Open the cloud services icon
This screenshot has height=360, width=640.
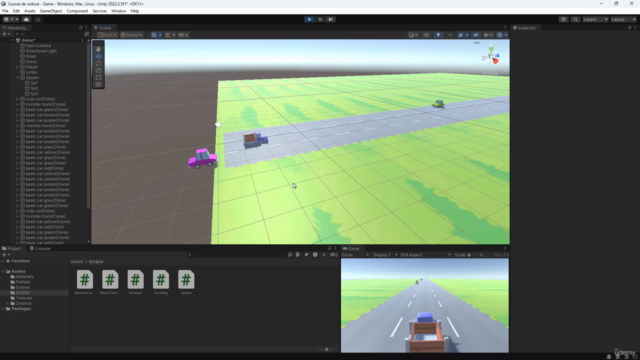(x=27, y=19)
